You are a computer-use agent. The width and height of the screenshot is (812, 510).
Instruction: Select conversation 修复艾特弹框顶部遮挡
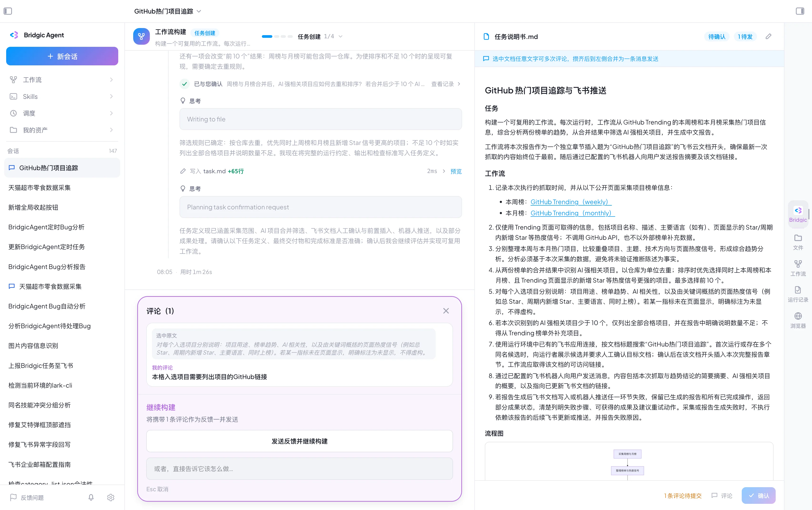point(62,425)
